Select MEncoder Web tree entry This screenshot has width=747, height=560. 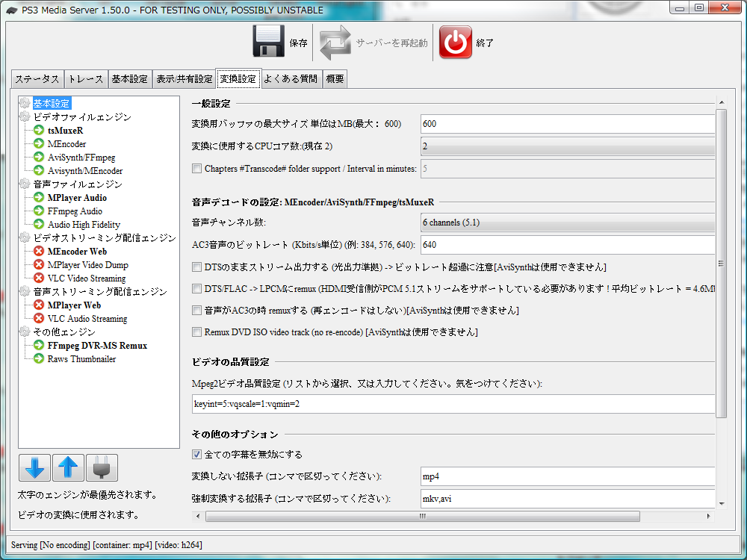[77, 251]
